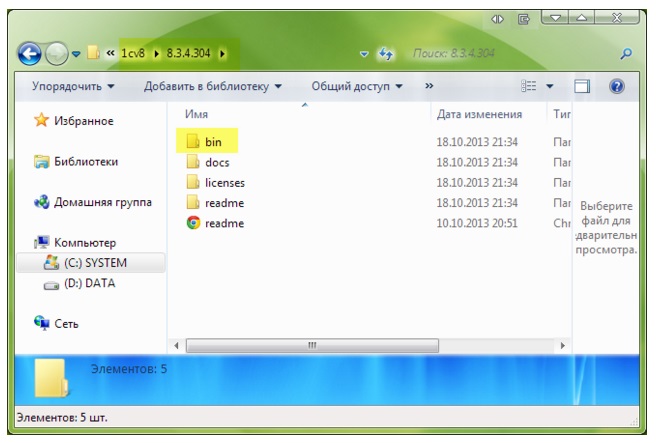This screenshot has width=656, height=443.
Task: Click the Компьютер monitor icon
Action: [42, 242]
